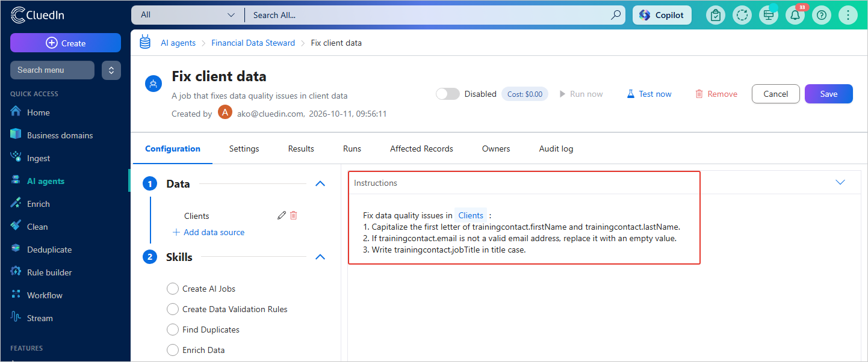Image resolution: width=868 pixels, height=362 pixels.
Task: Click the Remove button
Action: [x=716, y=94]
